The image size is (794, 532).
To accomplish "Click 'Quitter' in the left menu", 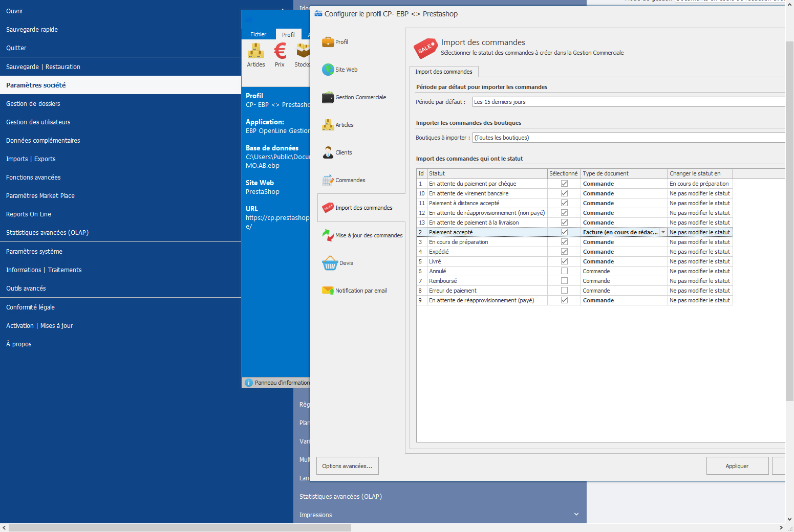I will click(x=121, y=48).
